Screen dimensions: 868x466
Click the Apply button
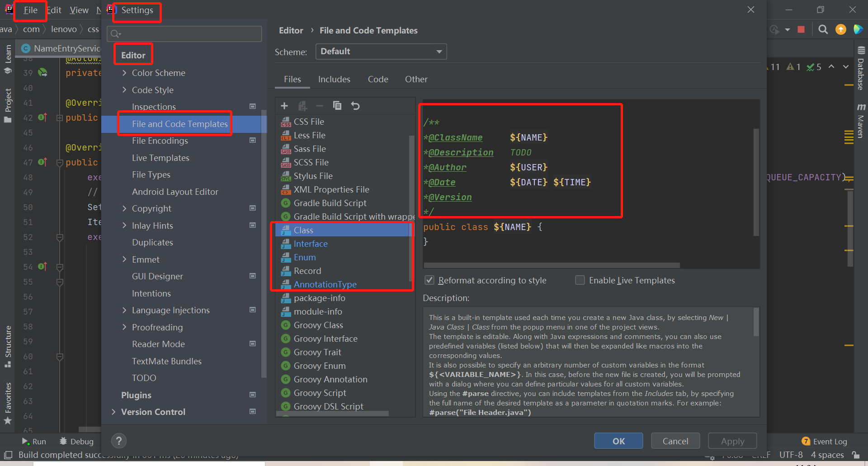pos(732,441)
